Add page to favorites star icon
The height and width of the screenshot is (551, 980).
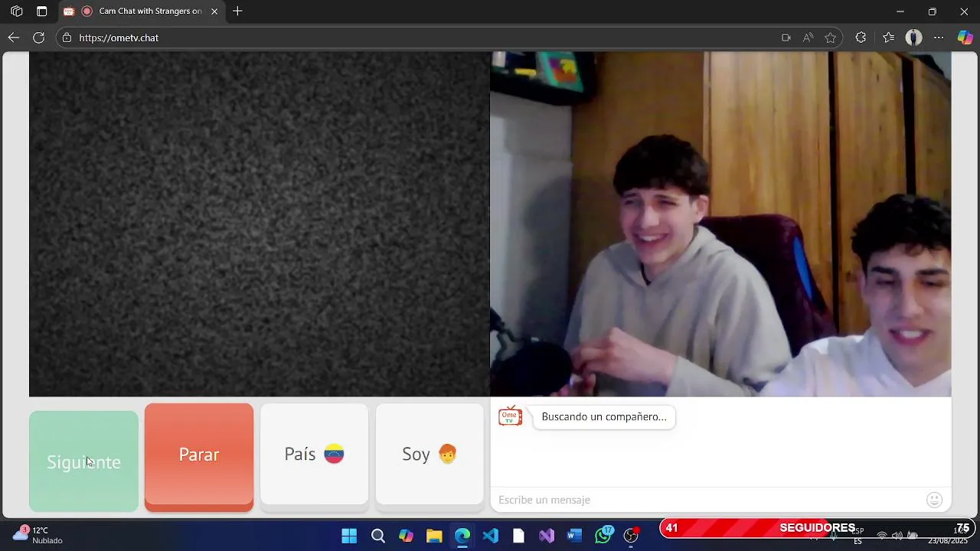click(x=831, y=37)
